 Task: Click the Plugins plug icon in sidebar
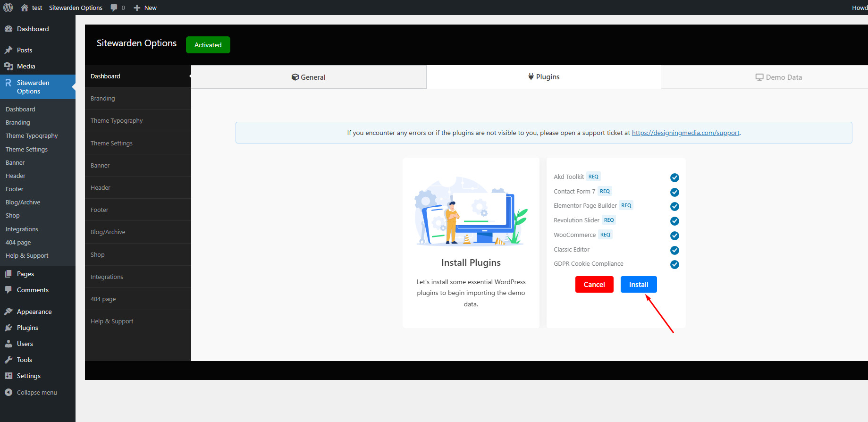pyautogui.click(x=8, y=328)
